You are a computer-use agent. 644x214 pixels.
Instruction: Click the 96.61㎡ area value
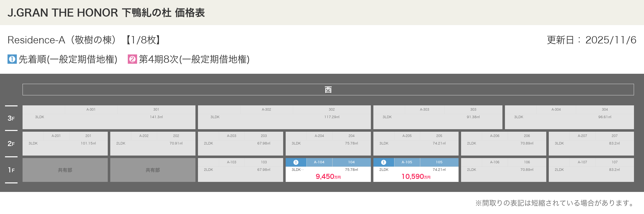coord(605,117)
